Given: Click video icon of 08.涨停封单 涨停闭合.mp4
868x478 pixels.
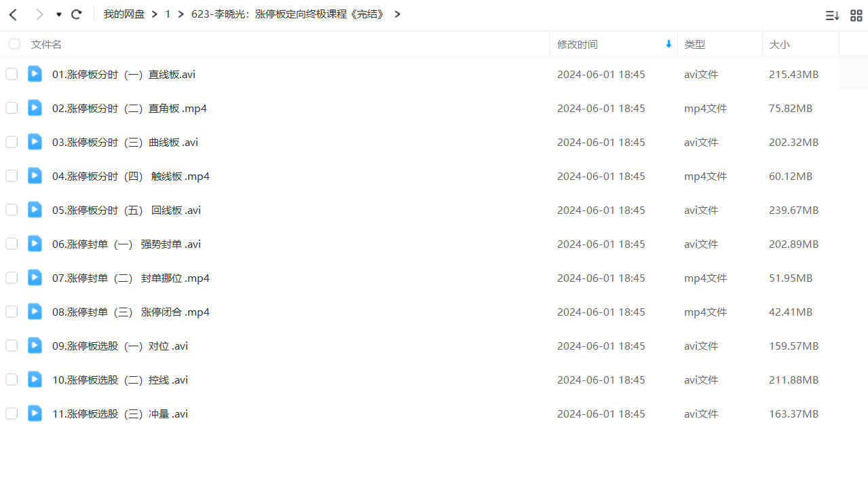Looking at the screenshot, I should coord(35,312).
